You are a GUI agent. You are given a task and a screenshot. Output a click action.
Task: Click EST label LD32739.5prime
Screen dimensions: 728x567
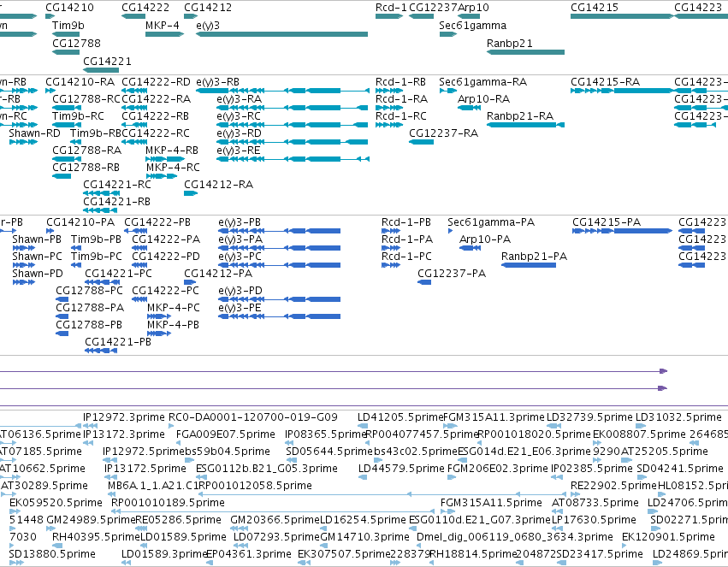click(x=589, y=417)
